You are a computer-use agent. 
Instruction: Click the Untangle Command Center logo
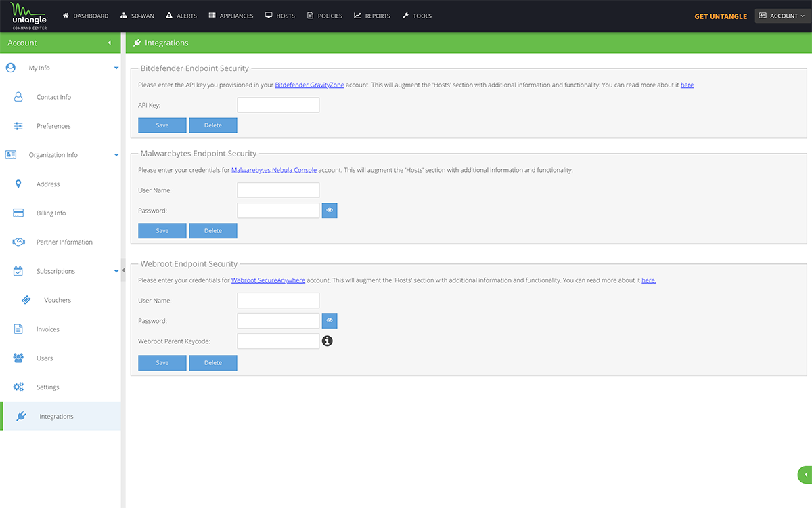point(28,16)
